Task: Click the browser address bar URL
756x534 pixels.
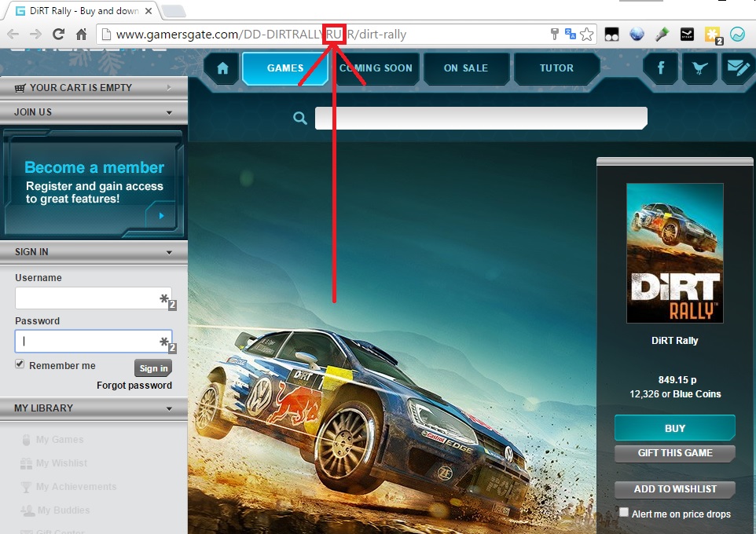Action: pos(261,35)
